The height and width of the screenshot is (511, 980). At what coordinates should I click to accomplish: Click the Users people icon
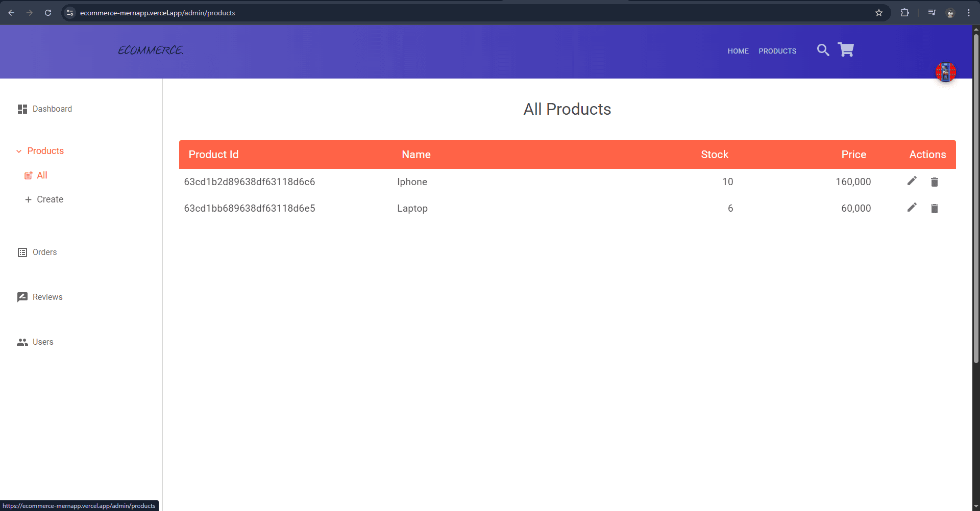point(21,342)
